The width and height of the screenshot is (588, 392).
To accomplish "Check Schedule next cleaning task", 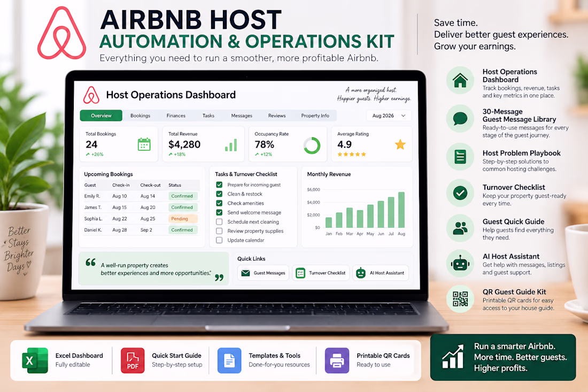I will click(219, 222).
